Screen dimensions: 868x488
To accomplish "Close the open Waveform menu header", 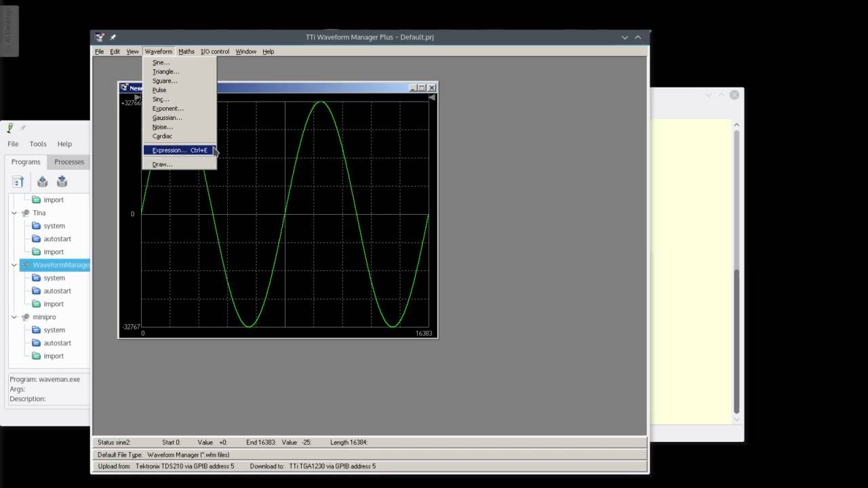I will [159, 52].
